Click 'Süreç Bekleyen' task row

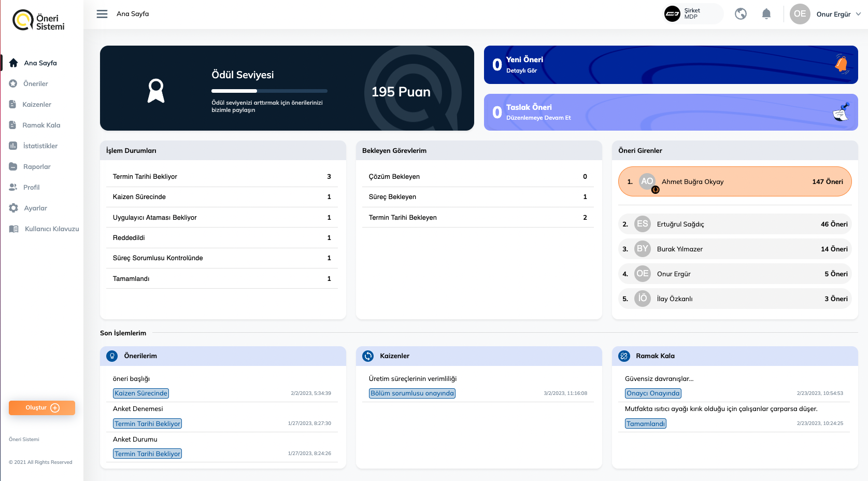pyautogui.click(x=478, y=197)
